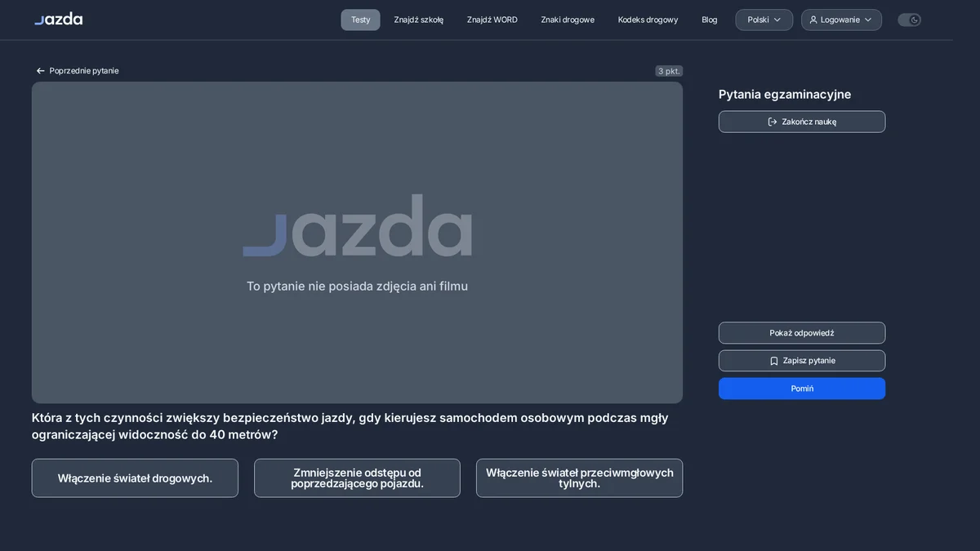Go to Znajdź szkołę
Viewport: 980px width, 551px height.
(418, 20)
